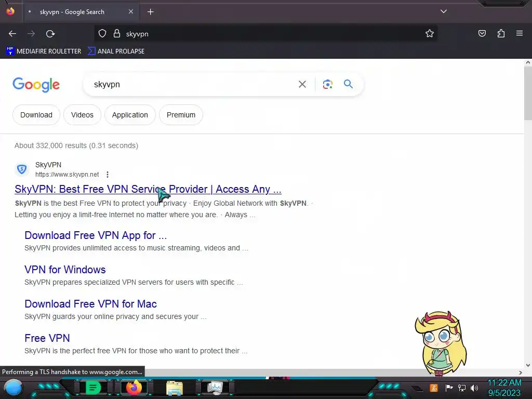The image size is (532, 399).
Task: Click the padlock site security icon
Action: (117, 34)
